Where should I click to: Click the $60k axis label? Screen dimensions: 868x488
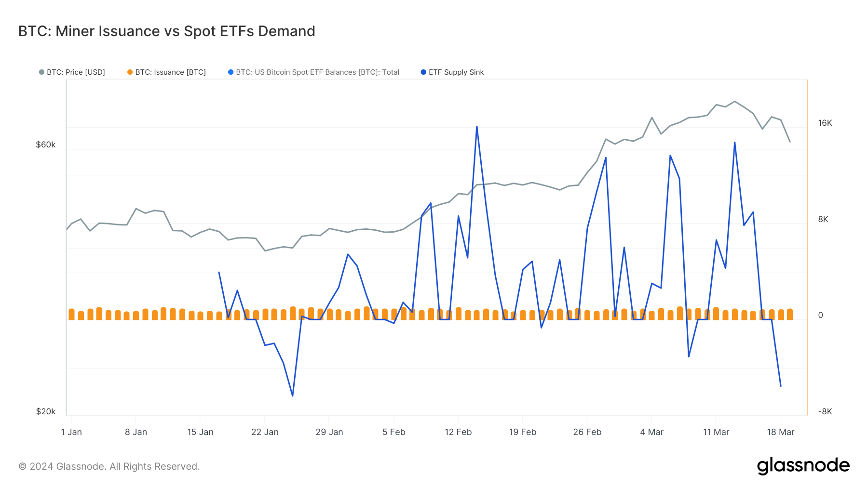pyautogui.click(x=46, y=144)
